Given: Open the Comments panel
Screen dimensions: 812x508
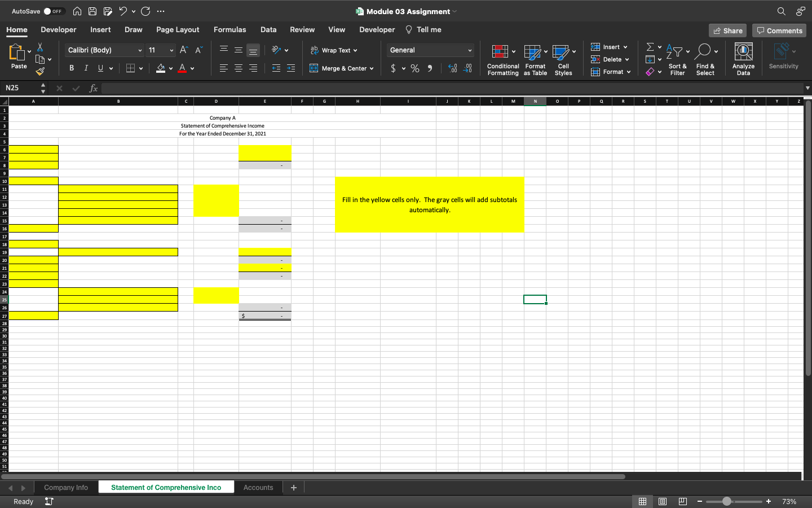Looking at the screenshot, I should [x=779, y=30].
